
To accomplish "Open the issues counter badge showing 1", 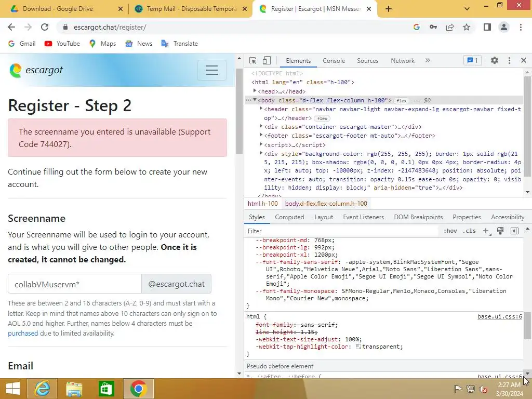I will pos(472,60).
